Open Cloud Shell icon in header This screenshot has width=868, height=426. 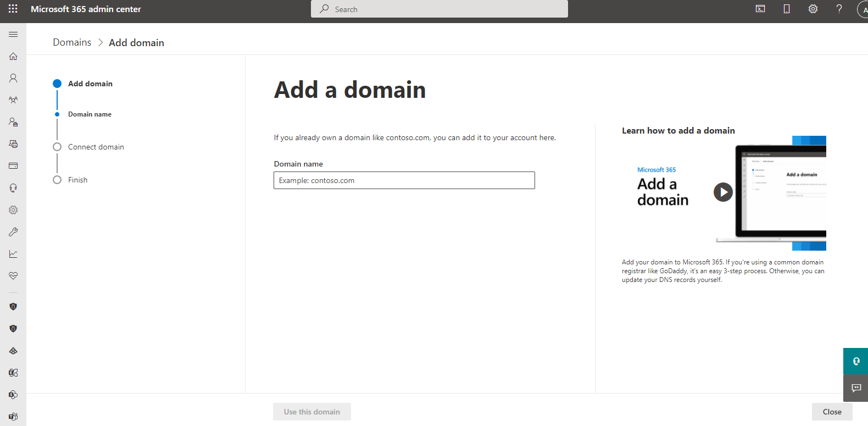click(x=760, y=9)
